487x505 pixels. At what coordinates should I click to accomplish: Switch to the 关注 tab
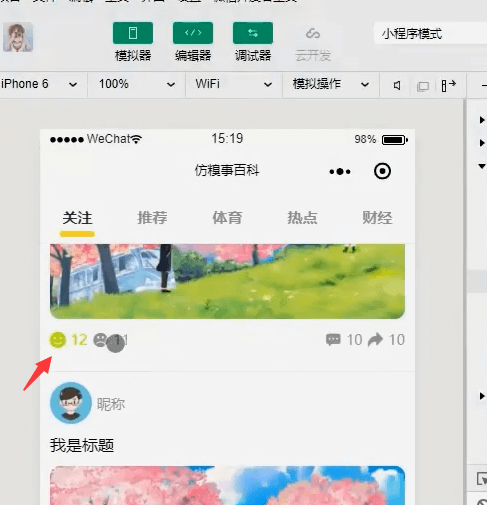pos(77,218)
